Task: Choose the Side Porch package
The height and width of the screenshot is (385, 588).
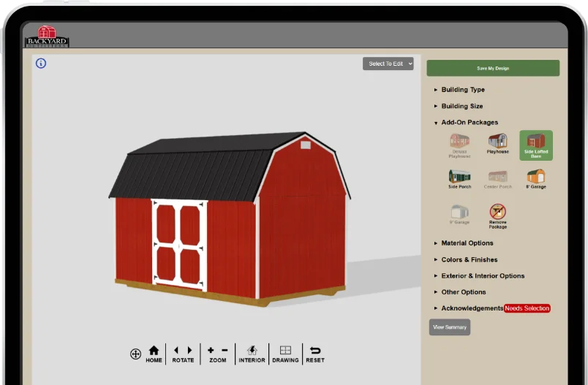Action: (459, 178)
